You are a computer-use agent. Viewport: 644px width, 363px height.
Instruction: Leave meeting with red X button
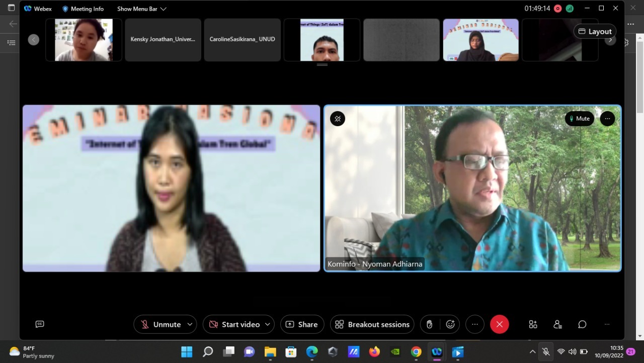tap(500, 324)
